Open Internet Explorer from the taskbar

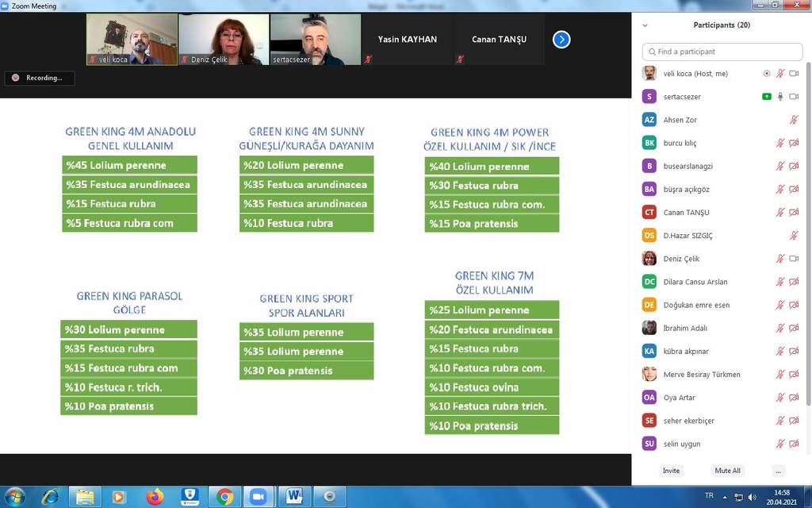(x=50, y=497)
